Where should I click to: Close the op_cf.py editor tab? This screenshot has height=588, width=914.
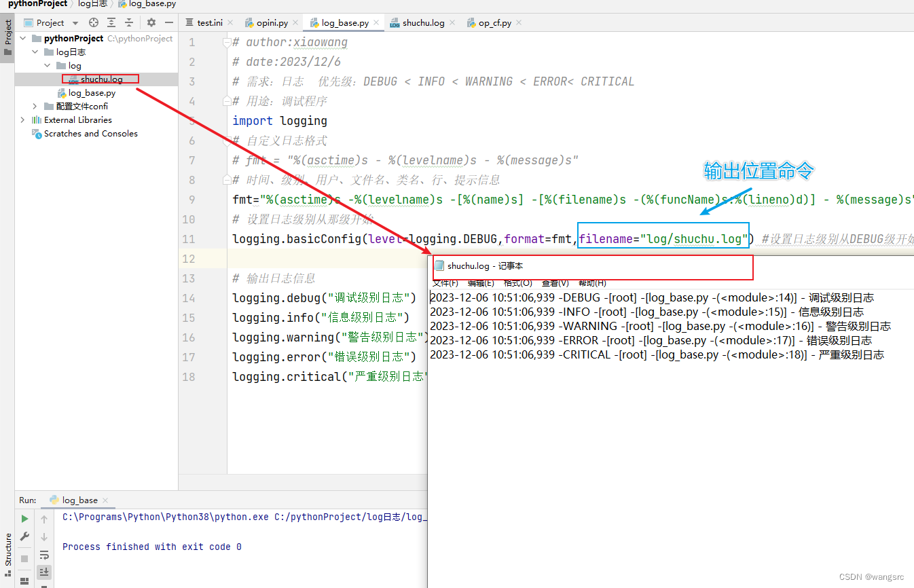(518, 22)
